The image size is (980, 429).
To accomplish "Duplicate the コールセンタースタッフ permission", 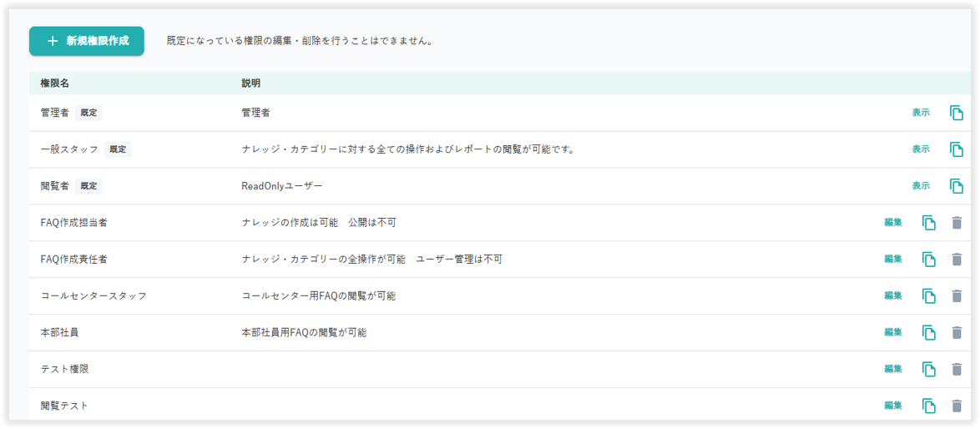I will (928, 296).
